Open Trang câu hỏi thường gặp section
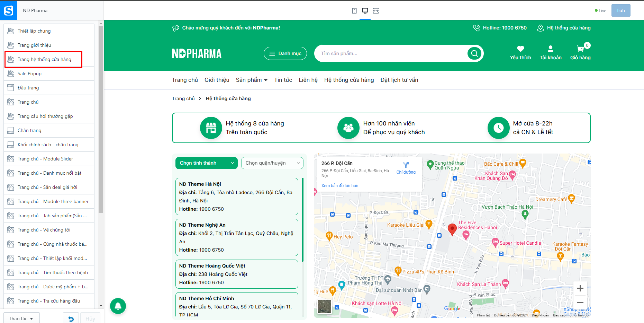The height and width of the screenshot is (323, 644). (x=49, y=116)
